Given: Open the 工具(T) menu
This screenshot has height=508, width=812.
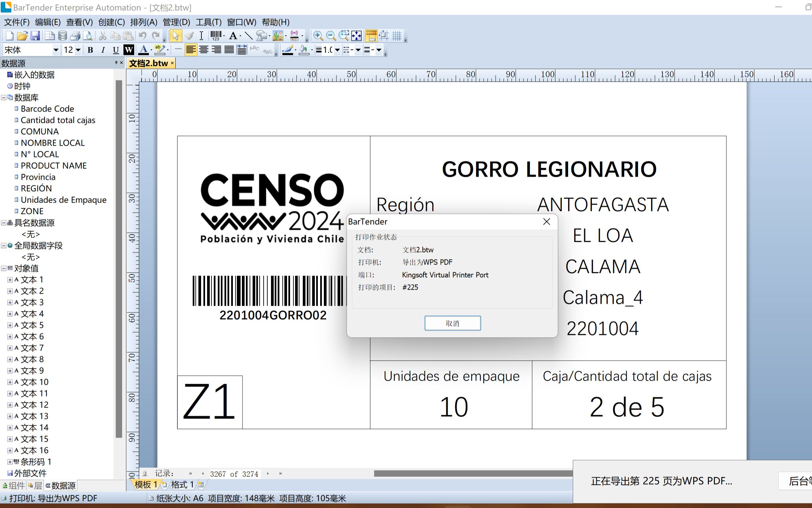Looking at the screenshot, I should coord(208,22).
